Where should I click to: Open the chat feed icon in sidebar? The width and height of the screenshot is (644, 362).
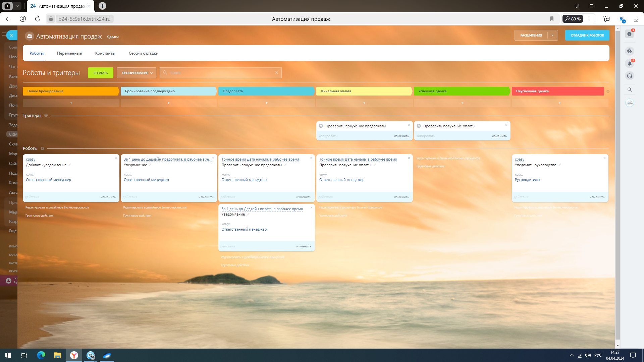tap(630, 76)
